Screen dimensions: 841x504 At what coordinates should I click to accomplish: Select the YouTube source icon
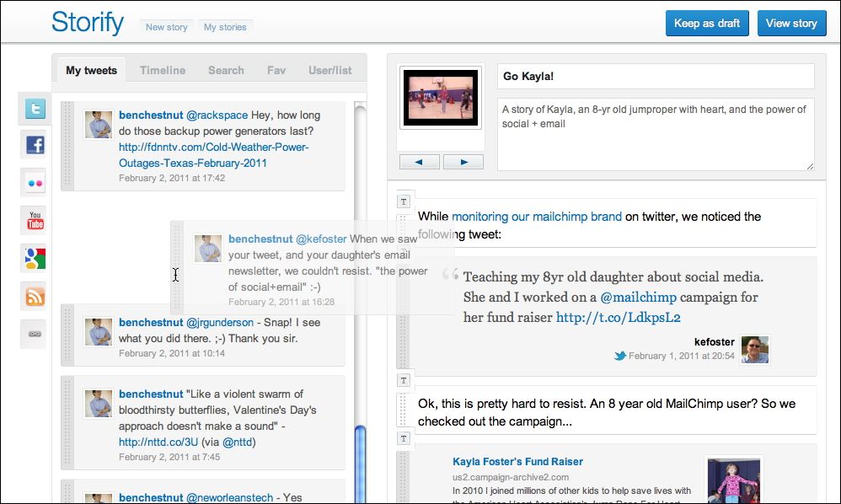point(35,220)
